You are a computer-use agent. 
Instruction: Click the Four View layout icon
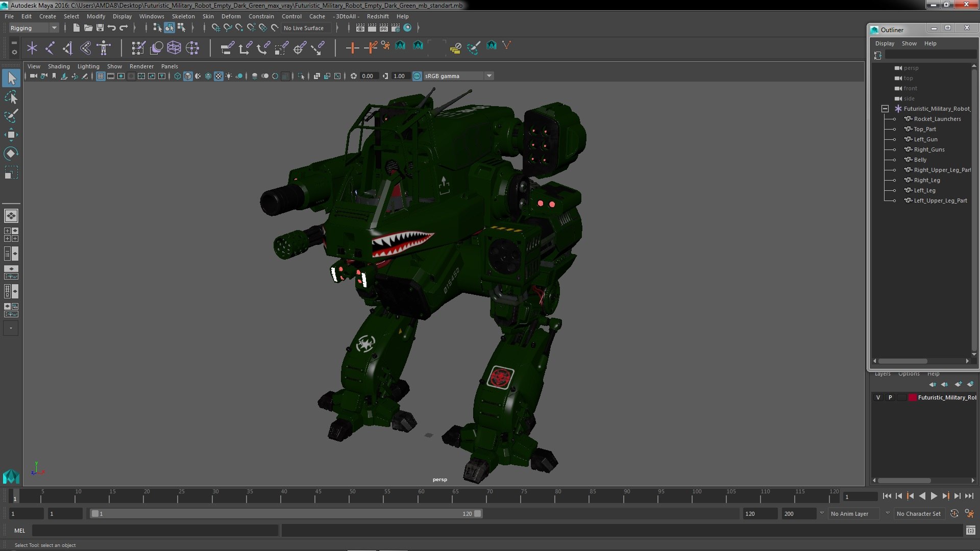(11, 235)
